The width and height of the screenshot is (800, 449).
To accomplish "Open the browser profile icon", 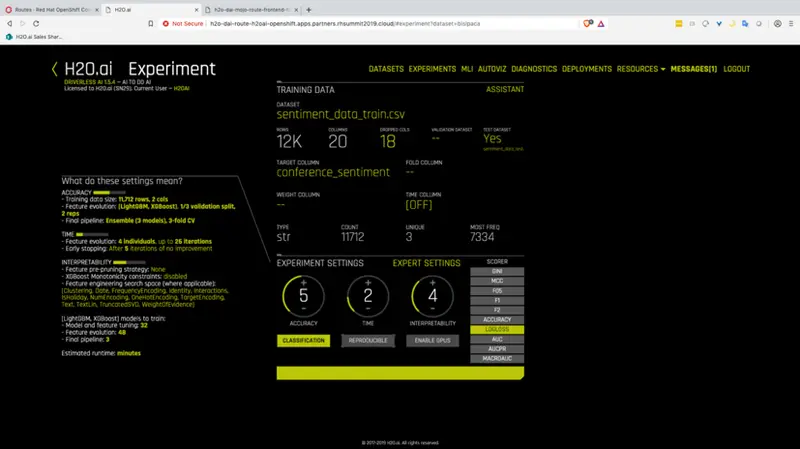I will 777,23.
